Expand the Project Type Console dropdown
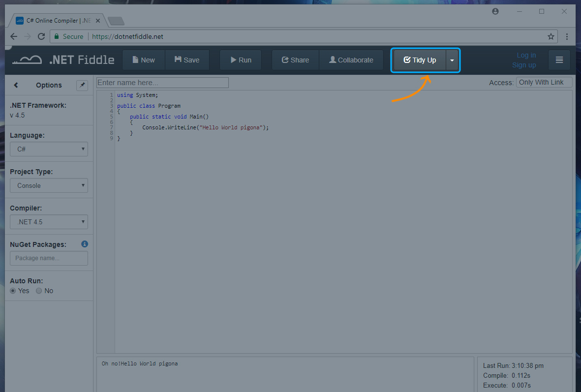The image size is (581, 392). [x=49, y=185]
